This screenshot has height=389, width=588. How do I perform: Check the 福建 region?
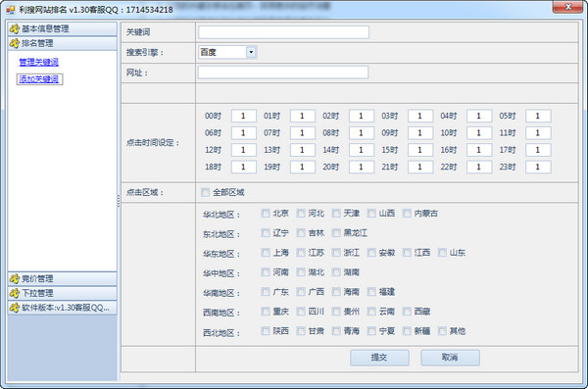pos(371,291)
